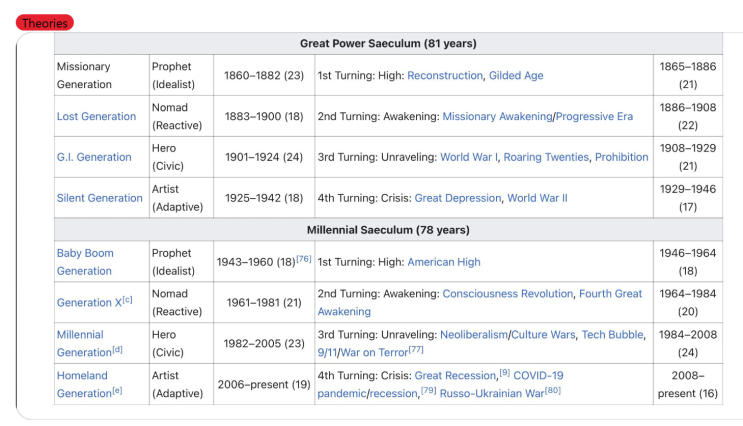Follow the Neoliberalism link
Viewport: 743px width, 426px height.
[474, 335]
